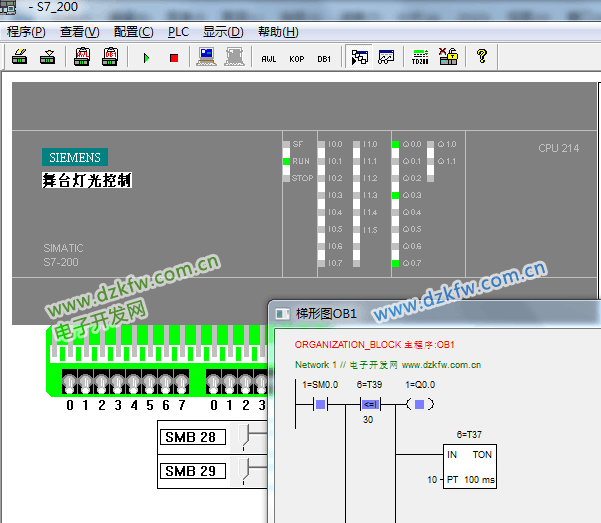Start simulation with green Run arrow

(146, 58)
